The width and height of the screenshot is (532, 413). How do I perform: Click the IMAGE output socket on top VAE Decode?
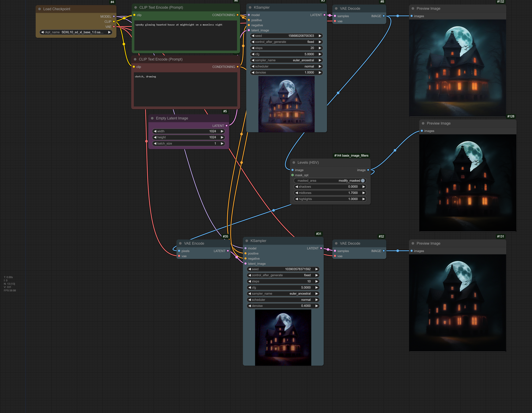384,16
